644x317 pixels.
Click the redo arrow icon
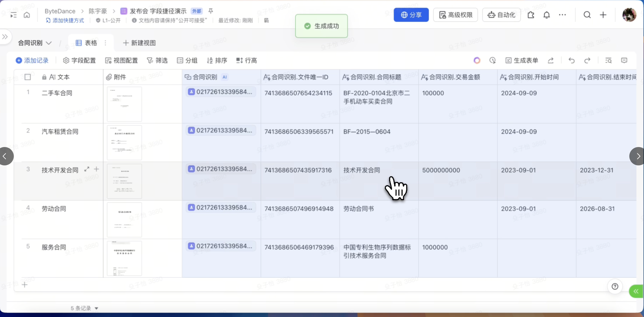[587, 61]
